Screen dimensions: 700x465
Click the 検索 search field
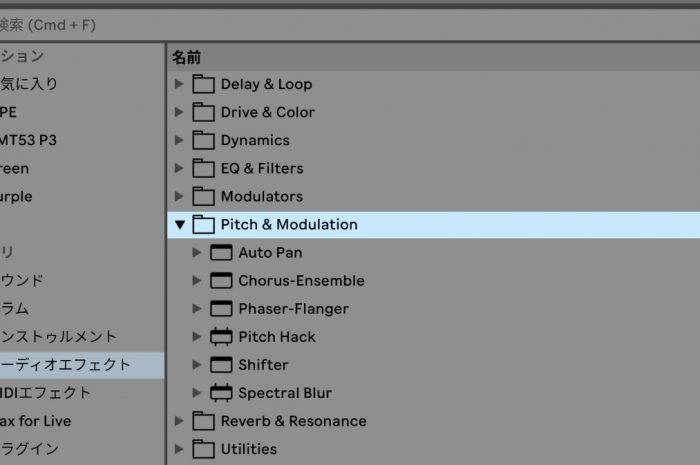point(350,25)
